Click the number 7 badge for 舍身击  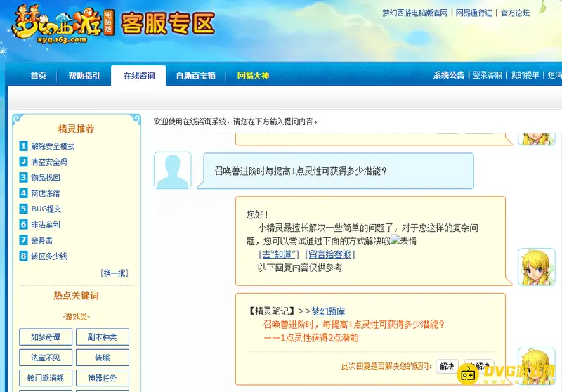pyautogui.click(x=23, y=240)
